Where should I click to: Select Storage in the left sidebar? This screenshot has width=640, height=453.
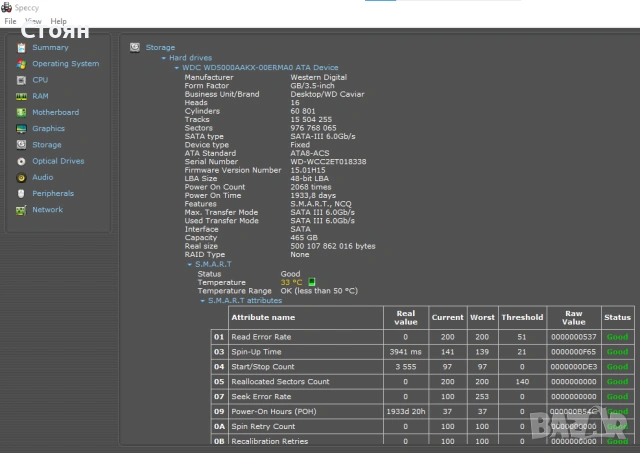click(46, 145)
